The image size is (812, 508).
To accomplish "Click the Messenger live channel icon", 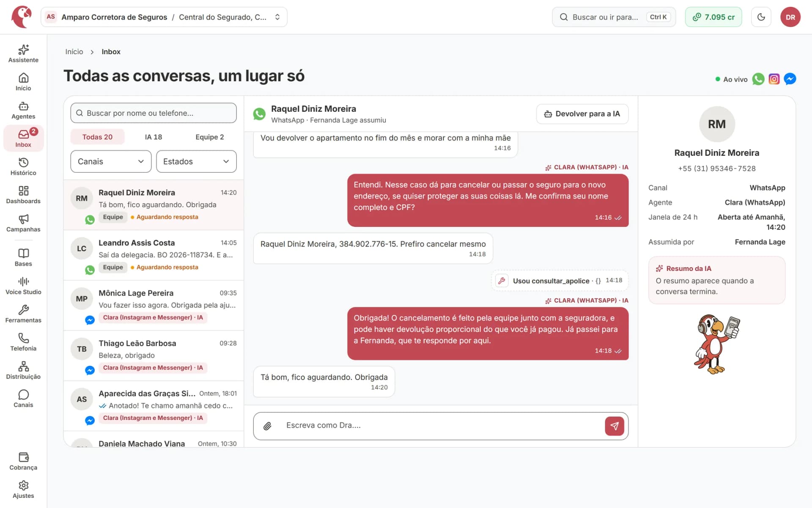I will coord(790,79).
